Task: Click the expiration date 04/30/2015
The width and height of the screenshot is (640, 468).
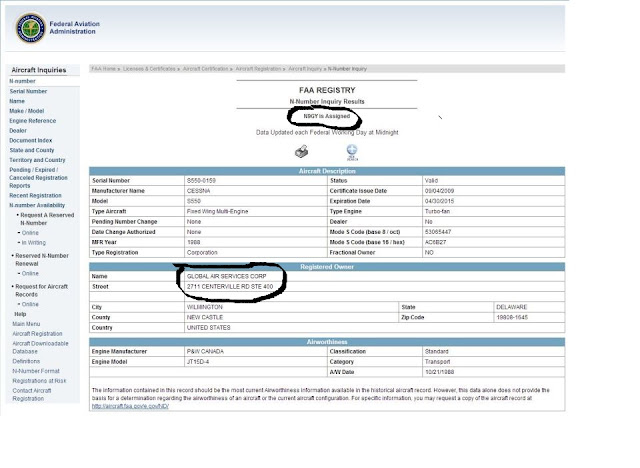Action: (439, 202)
